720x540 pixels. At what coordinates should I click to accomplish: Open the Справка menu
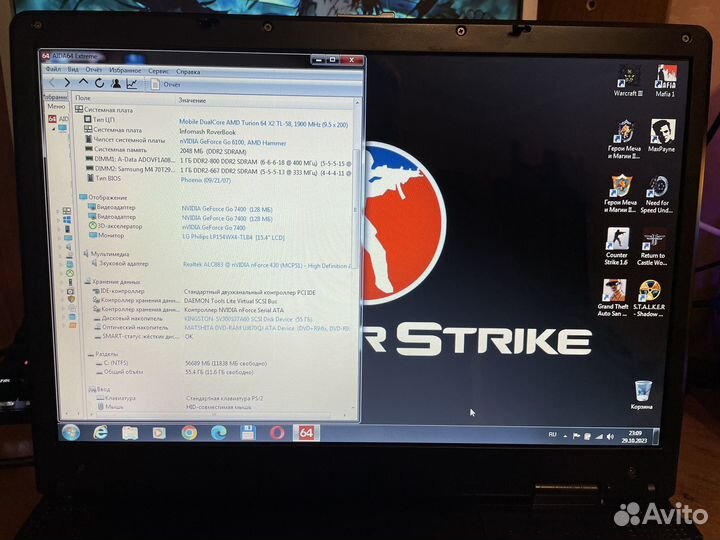point(188,72)
